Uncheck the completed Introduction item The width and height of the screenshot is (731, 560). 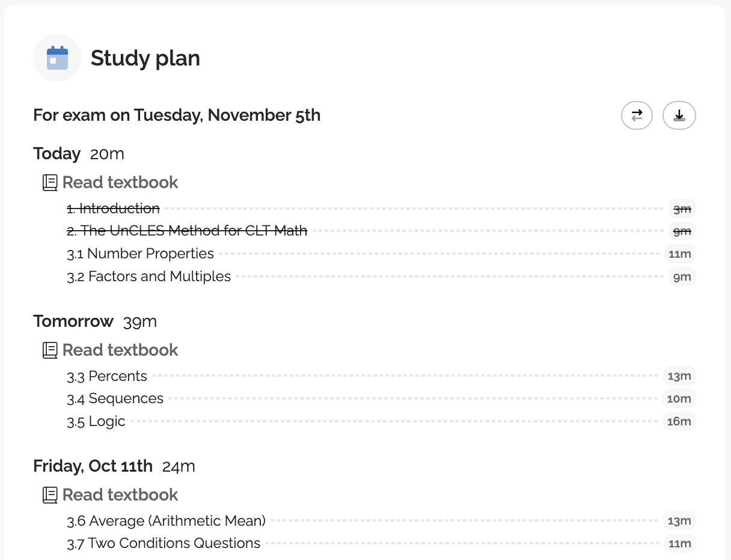[x=113, y=208]
